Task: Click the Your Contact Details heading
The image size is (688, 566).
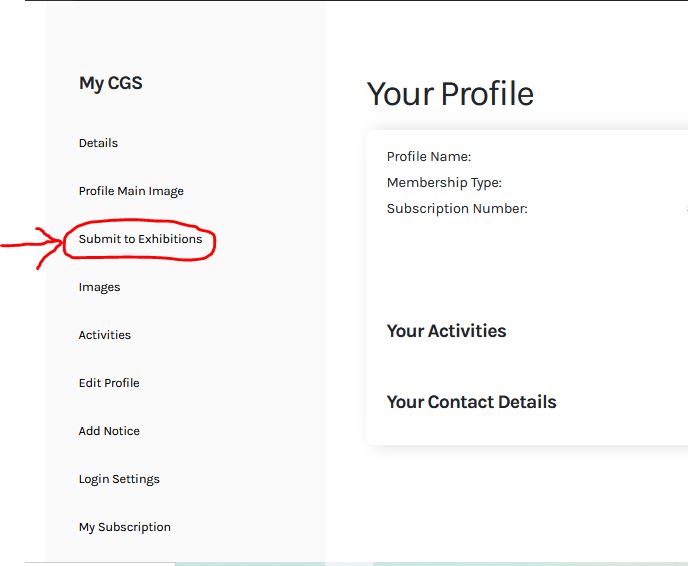Action: click(x=471, y=402)
